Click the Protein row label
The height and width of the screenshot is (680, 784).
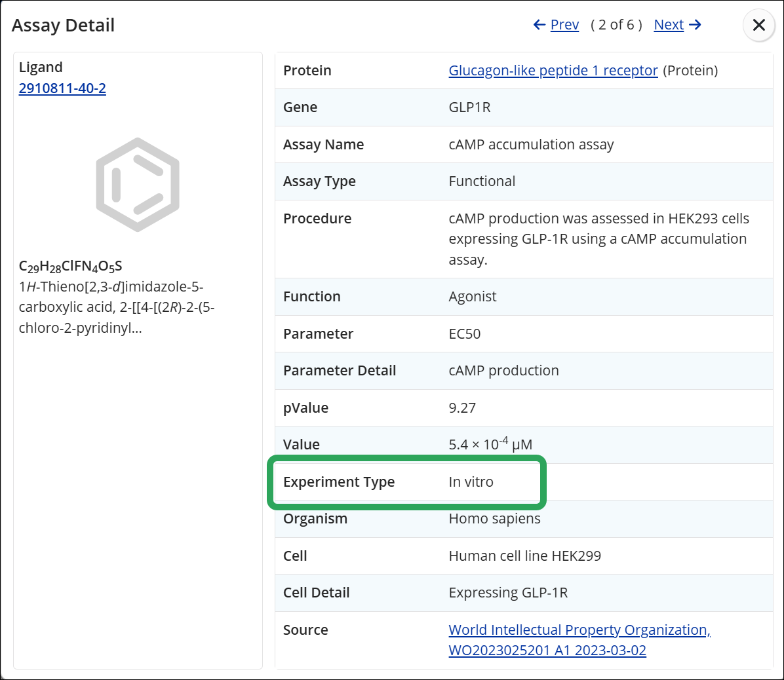pos(307,71)
